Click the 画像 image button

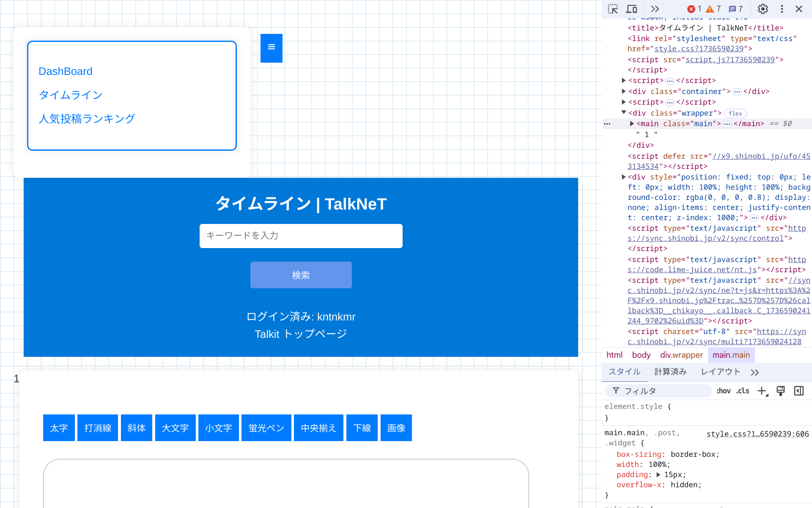[x=396, y=428]
